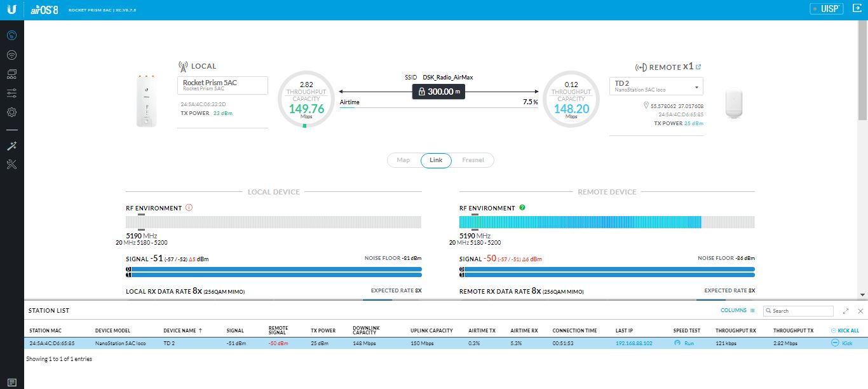This screenshot has height=389, width=868.
Task: Run the speed test for station TD 2
Action: coord(684,343)
